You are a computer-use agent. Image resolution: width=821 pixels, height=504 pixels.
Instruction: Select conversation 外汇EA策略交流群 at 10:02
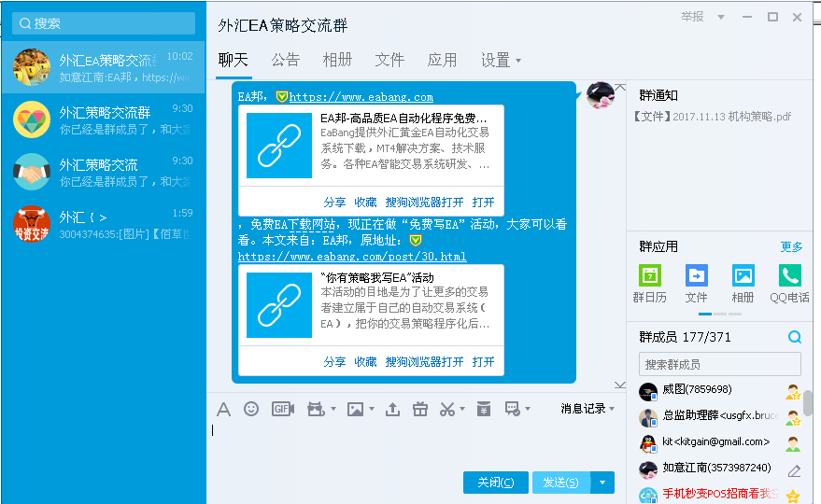pos(103,67)
